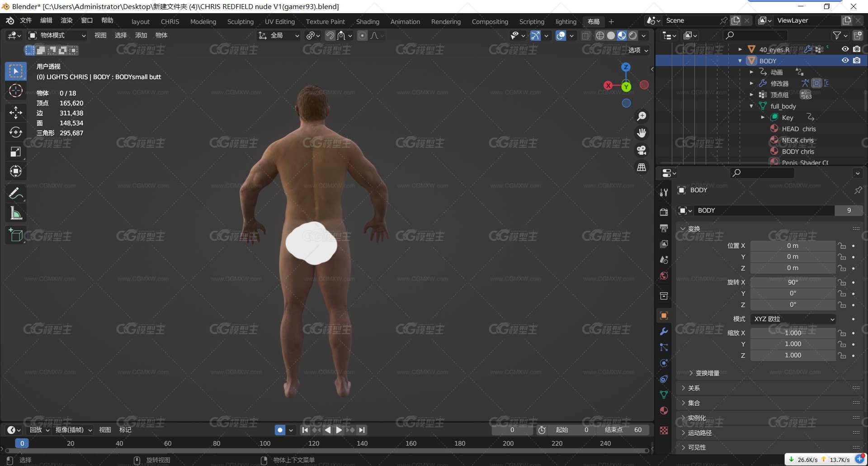Lock the Location X value

[x=842, y=246]
